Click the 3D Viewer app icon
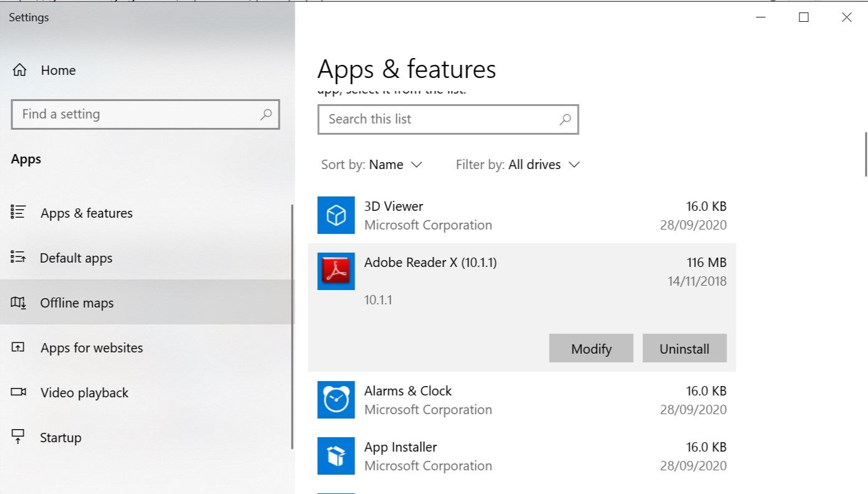This screenshot has height=494, width=868. pos(336,215)
